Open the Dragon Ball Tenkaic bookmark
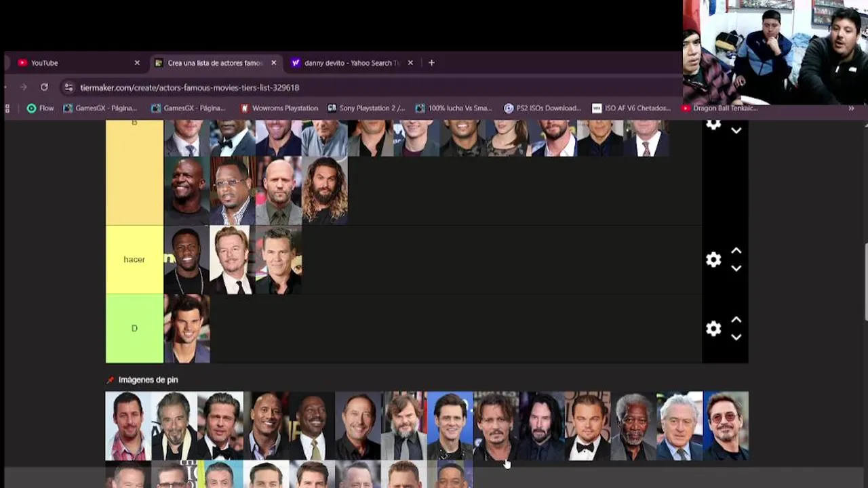868x488 pixels. tap(720, 108)
